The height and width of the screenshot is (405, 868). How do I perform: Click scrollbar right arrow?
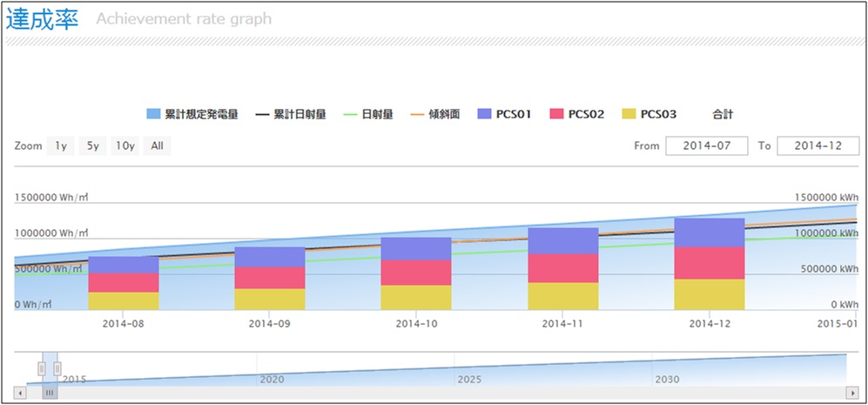pyautogui.click(x=852, y=393)
